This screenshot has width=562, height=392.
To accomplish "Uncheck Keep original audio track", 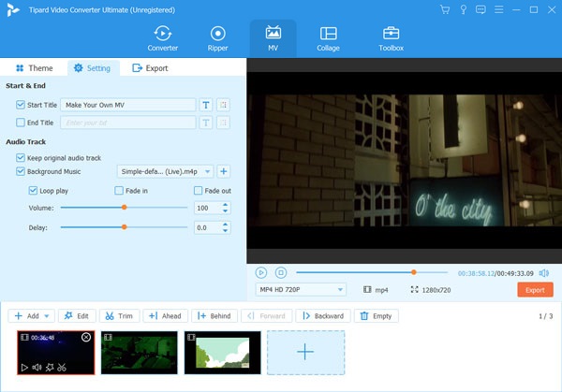I will [21, 158].
